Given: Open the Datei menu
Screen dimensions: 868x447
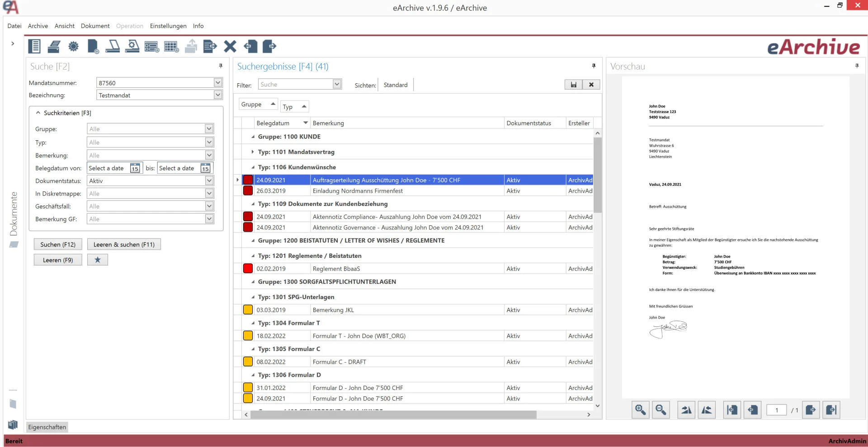Looking at the screenshot, I should point(14,26).
